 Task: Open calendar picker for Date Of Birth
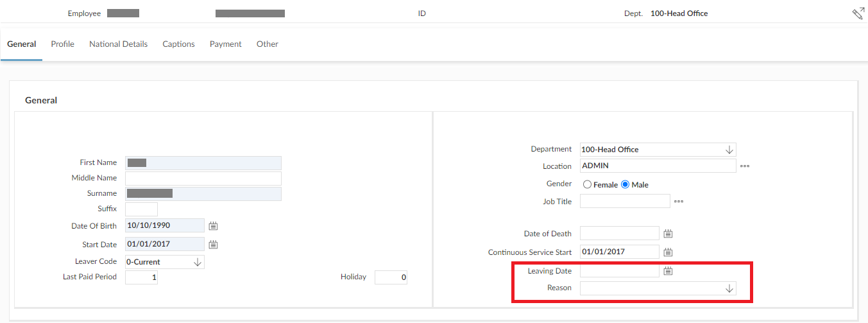coord(214,226)
